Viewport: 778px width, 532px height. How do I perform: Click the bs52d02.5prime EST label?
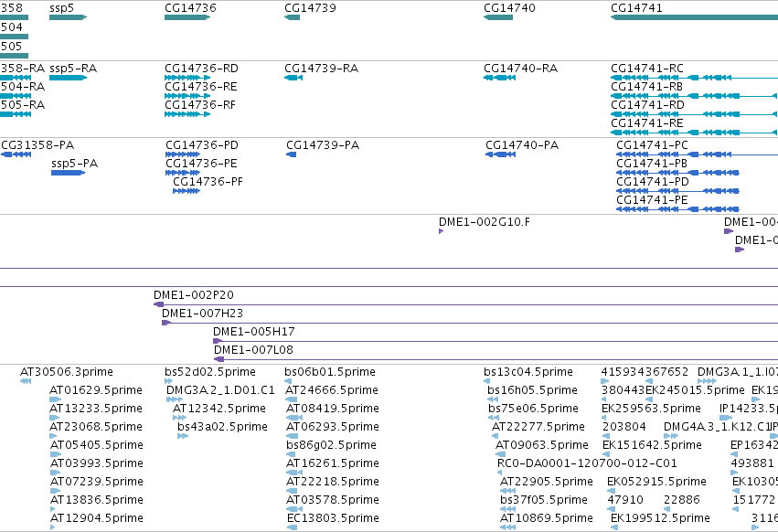coord(210,372)
